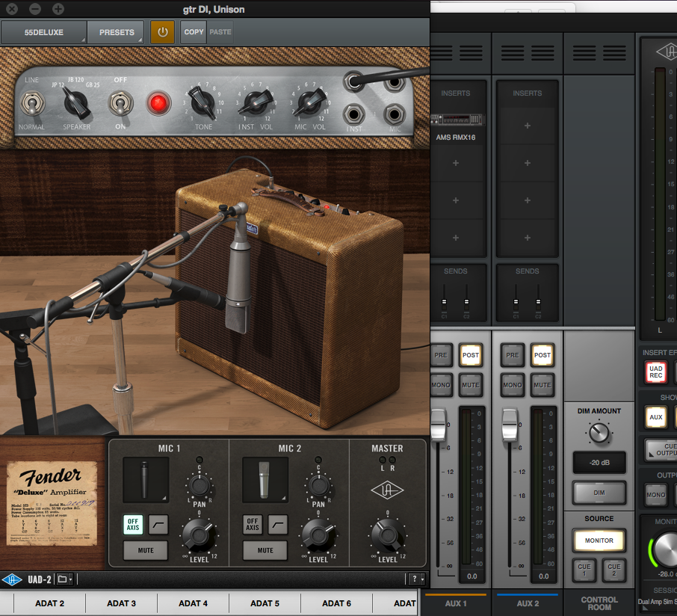This screenshot has width=677, height=616.
Task: Open the MIC 1 microphone selector
Action: pos(146,481)
